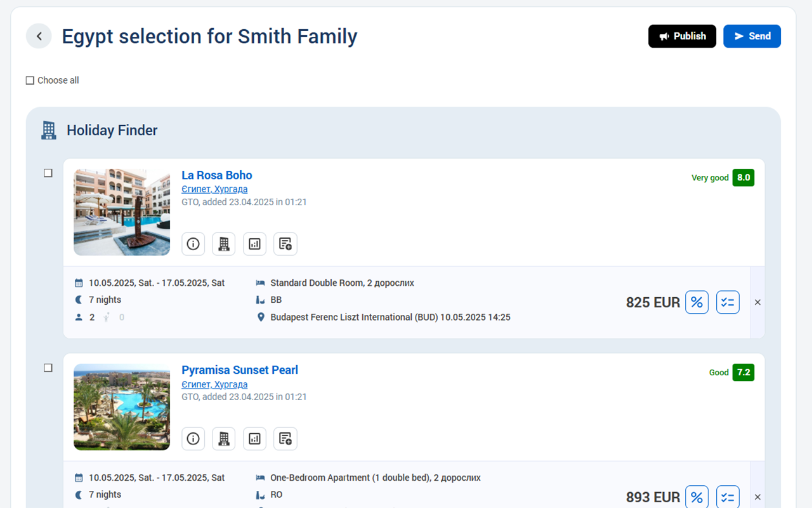Click the La Rosa Boho pool photo
The height and width of the screenshot is (508, 812).
(122, 212)
